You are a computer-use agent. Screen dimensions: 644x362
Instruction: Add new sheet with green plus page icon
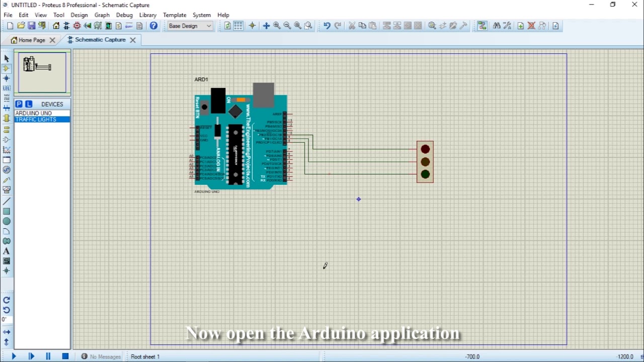(x=521, y=26)
